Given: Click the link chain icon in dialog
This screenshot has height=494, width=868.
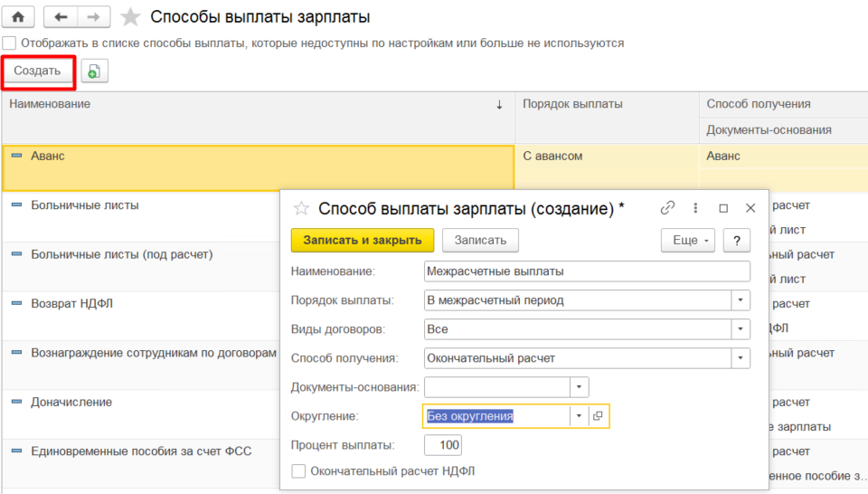Looking at the screenshot, I should pyautogui.click(x=668, y=208).
